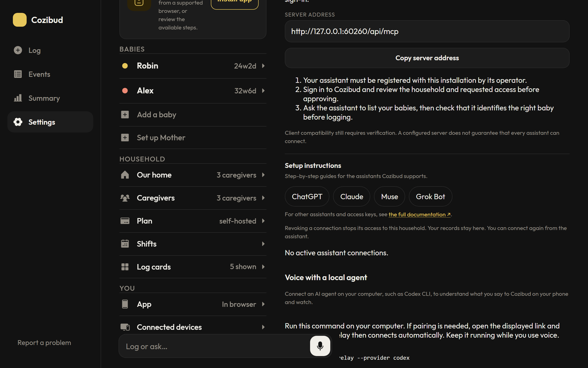
Task: Open the Muse setup guide
Action: pos(389,196)
